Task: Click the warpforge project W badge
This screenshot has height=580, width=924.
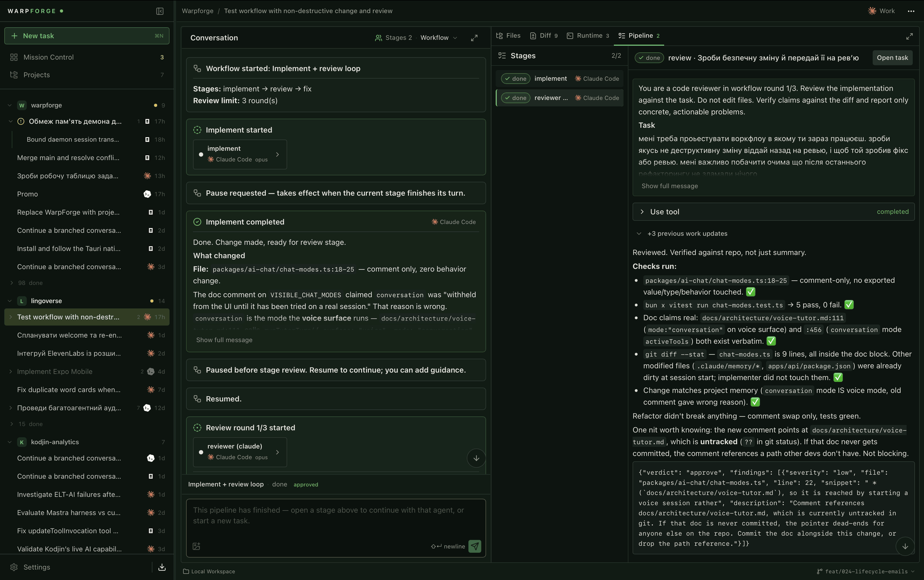Action: (x=22, y=105)
